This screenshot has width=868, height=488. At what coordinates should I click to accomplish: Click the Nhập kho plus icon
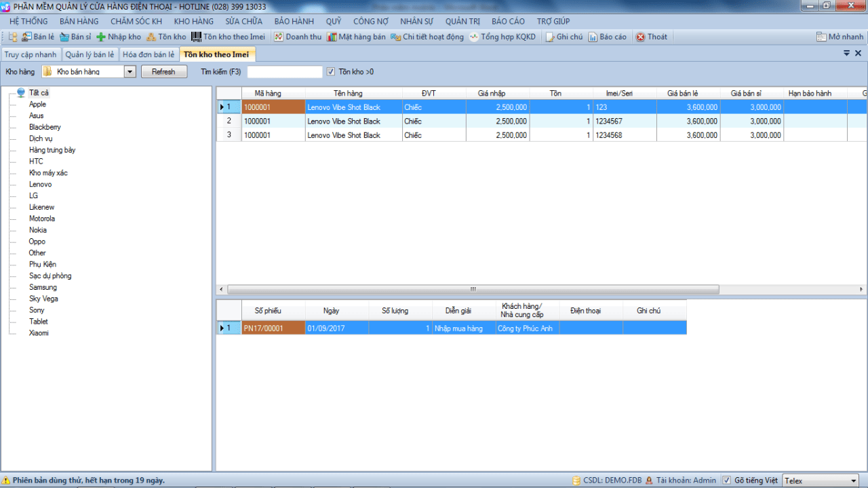pos(101,37)
